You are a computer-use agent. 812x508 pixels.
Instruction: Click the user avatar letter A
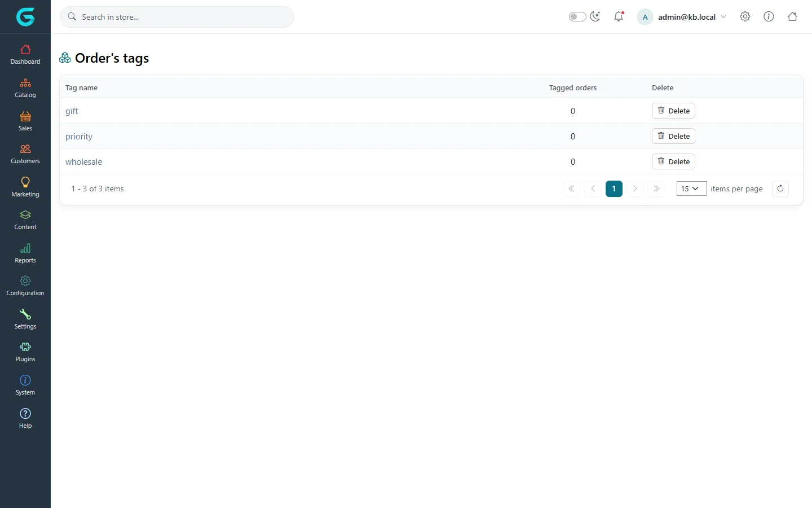(x=645, y=17)
